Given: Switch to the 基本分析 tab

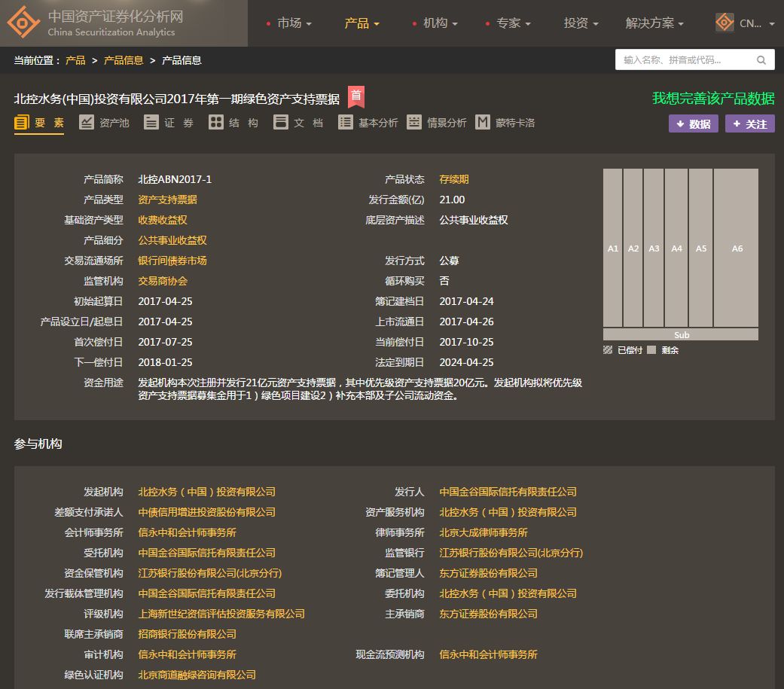Looking at the screenshot, I should pyautogui.click(x=368, y=123).
